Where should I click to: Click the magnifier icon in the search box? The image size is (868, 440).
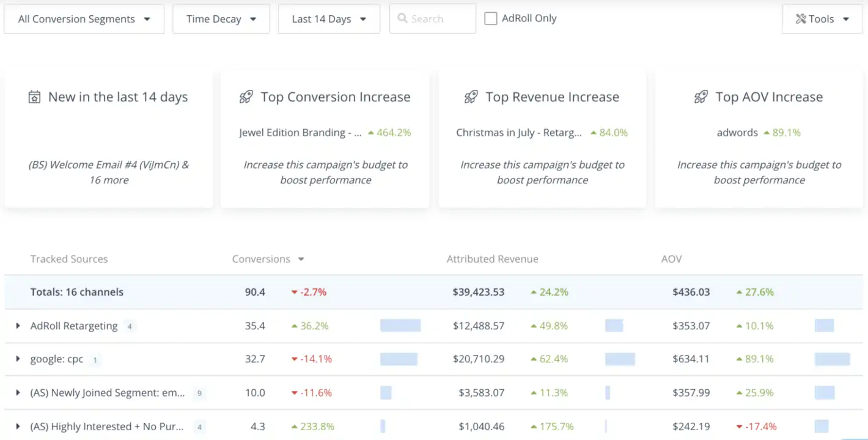coord(402,18)
